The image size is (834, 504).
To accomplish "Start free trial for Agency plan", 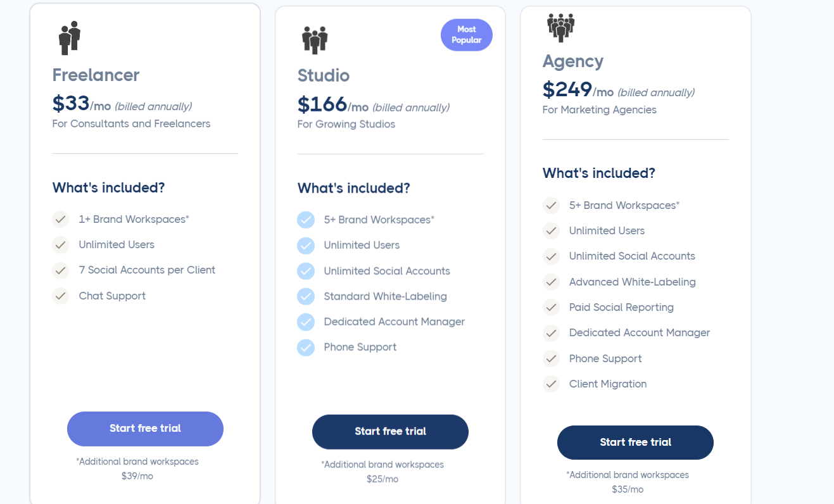I will [635, 443].
